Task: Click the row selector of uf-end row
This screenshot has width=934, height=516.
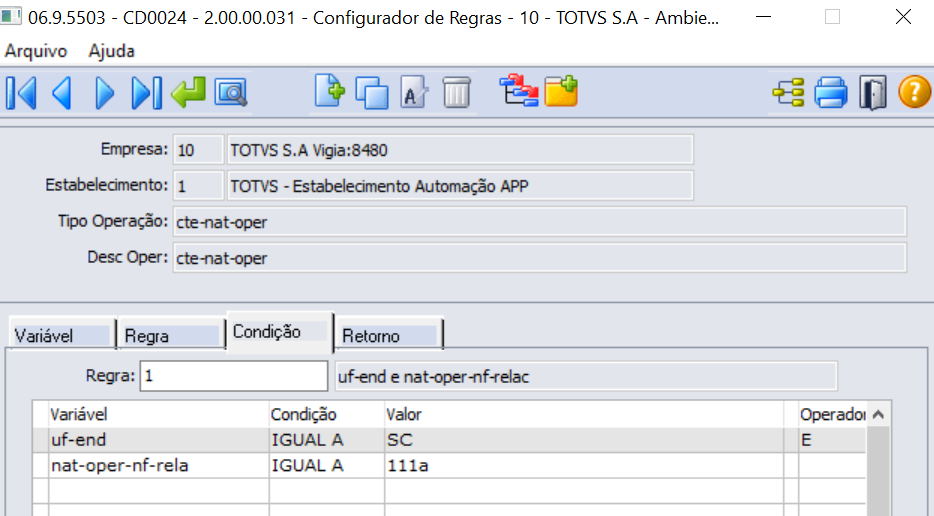Action: point(41,440)
